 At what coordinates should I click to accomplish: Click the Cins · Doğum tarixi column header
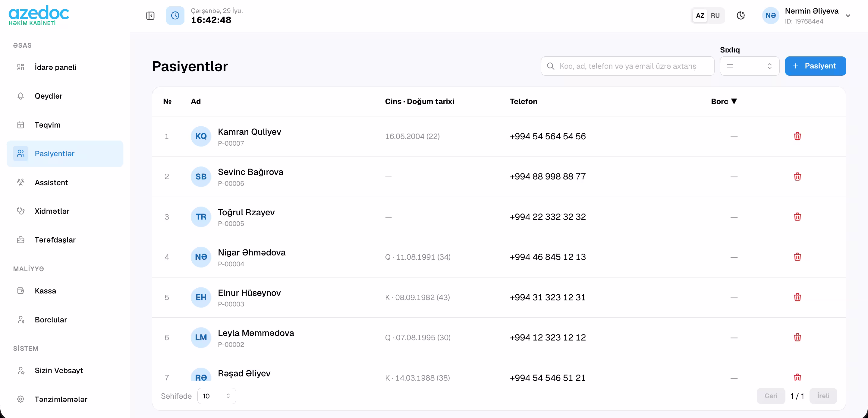pyautogui.click(x=420, y=101)
